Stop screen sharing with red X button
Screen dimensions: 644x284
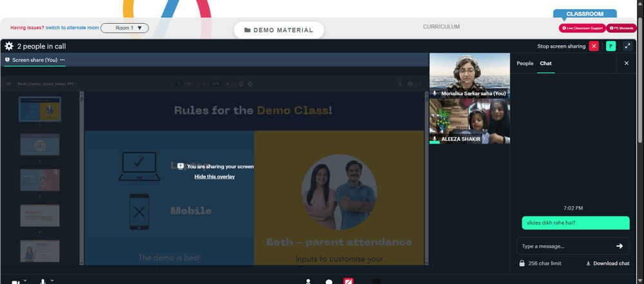coord(594,46)
